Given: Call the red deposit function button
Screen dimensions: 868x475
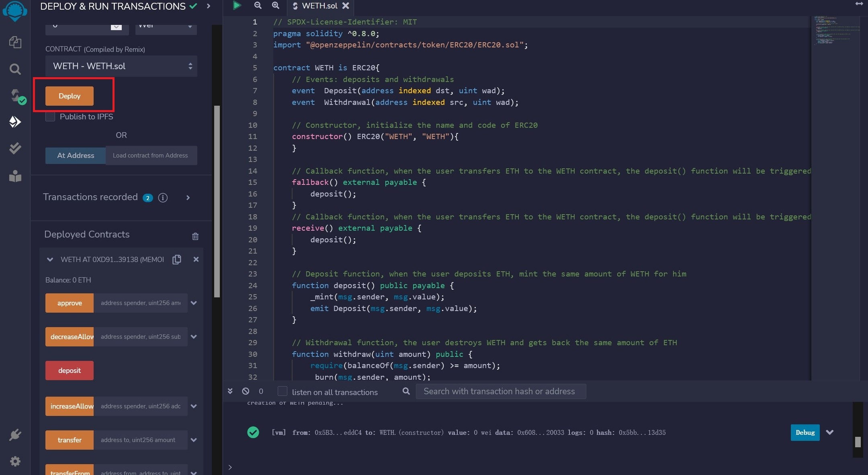Looking at the screenshot, I should point(70,371).
